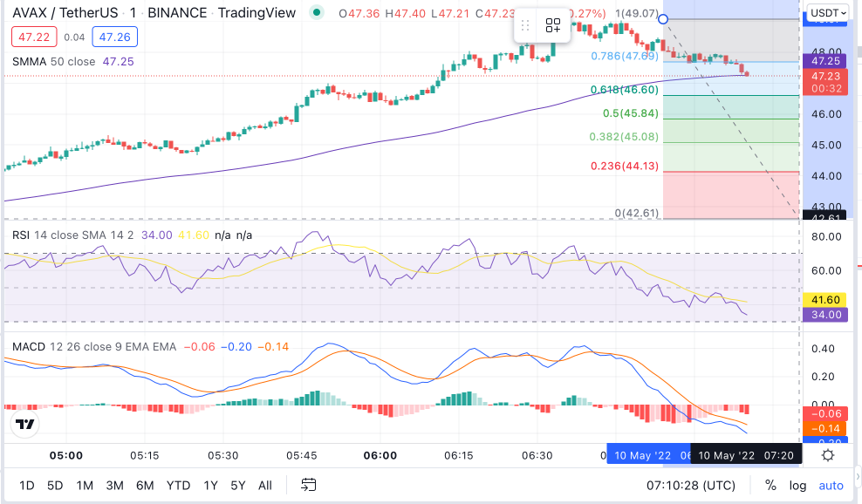
Task: Click the purple 47.25 SMMA price label
Action: pos(825,61)
